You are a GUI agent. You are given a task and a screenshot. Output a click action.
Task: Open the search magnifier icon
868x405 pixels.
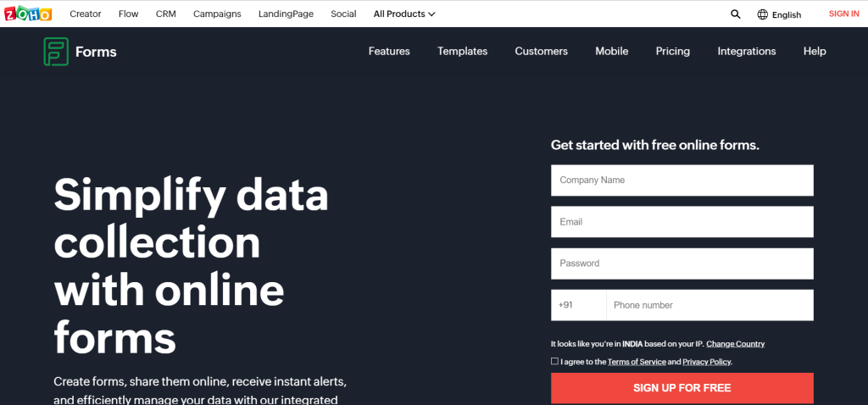tap(735, 14)
